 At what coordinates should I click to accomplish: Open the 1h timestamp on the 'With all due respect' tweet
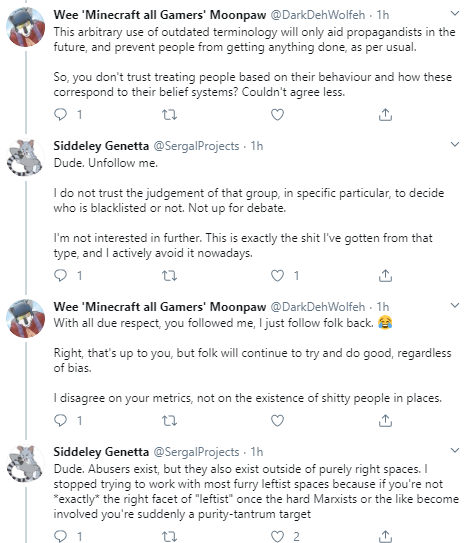383,306
